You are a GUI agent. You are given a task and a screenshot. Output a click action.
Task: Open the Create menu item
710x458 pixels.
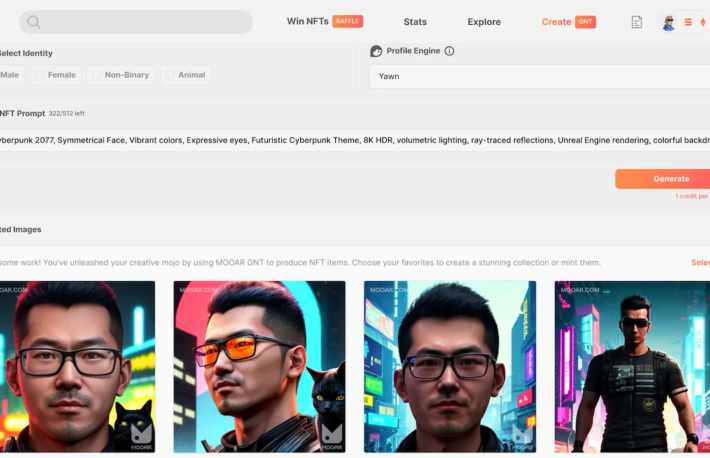click(x=556, y=22)
